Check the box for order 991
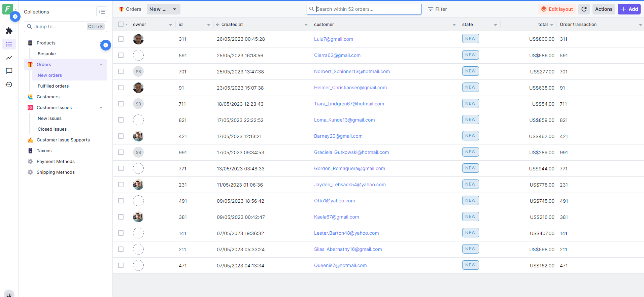Image resolution: width=644 pixels, height=297 pixels. tap(121, 152)
